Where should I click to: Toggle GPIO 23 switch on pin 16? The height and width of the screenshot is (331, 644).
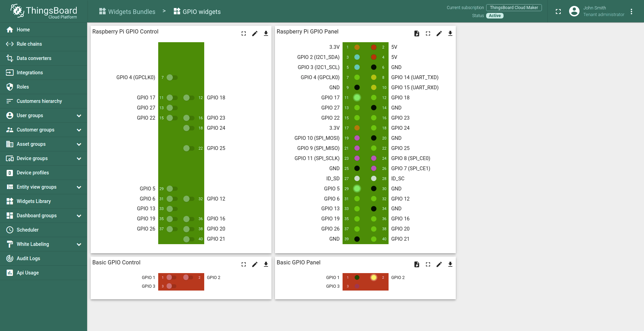tap(189, 118)
